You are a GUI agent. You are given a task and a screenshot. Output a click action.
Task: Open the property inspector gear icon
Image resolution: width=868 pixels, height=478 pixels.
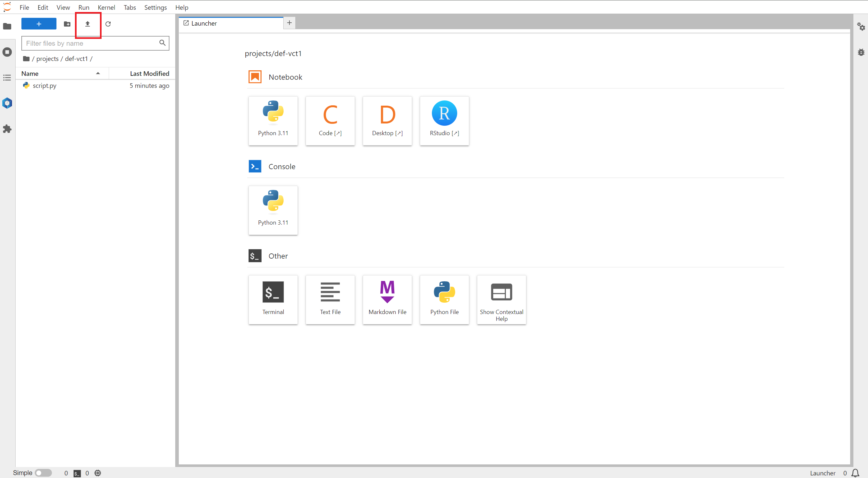point(861,27)
